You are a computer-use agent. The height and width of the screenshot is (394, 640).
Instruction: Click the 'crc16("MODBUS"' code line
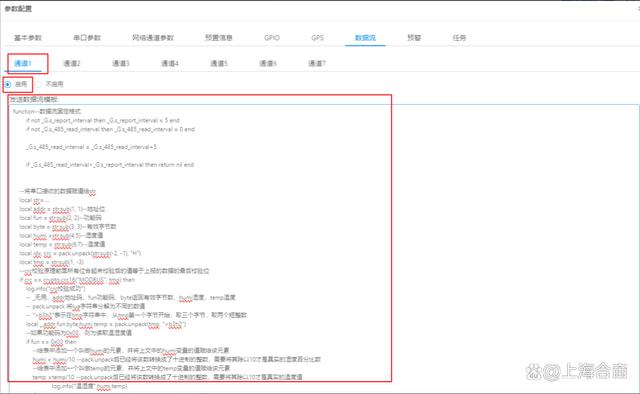coord(77,280)
